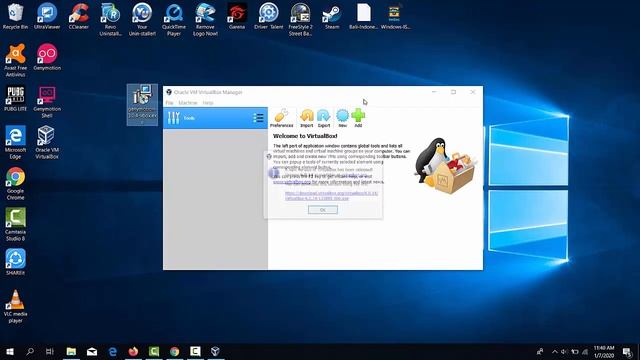Open the volume control in tray
The width and height of the screenshot is (640, 360).
coord(564,351)
